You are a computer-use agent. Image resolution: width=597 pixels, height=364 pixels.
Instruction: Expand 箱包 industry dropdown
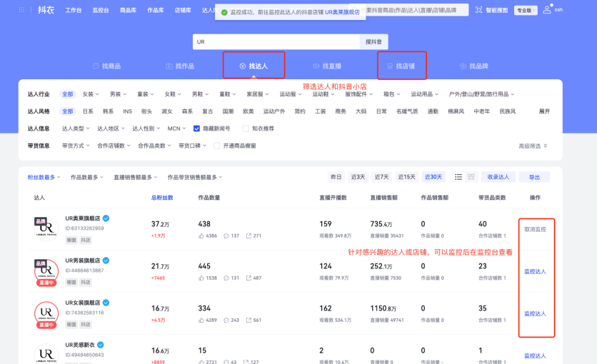(x=391, y=94)
